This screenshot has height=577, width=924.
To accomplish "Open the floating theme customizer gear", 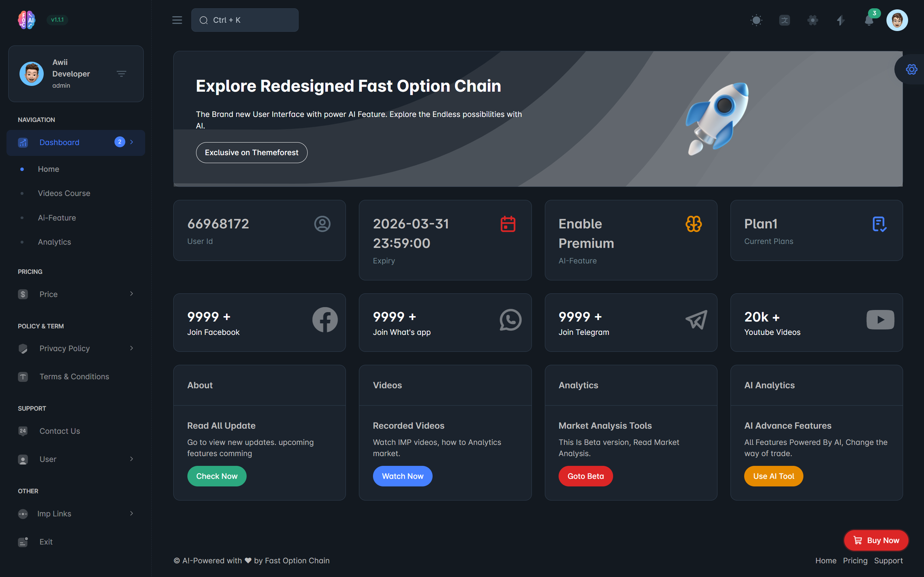I will (x=911, y=69).
